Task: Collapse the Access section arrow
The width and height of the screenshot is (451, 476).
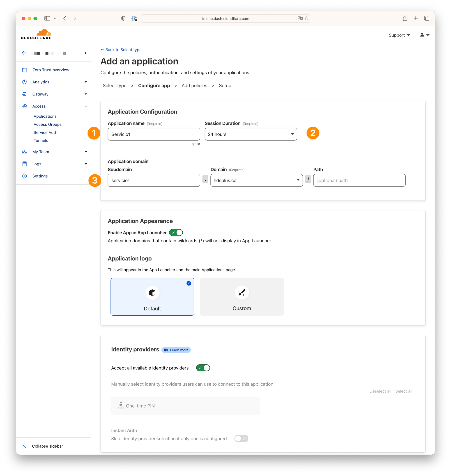Action: coord(86,106)
